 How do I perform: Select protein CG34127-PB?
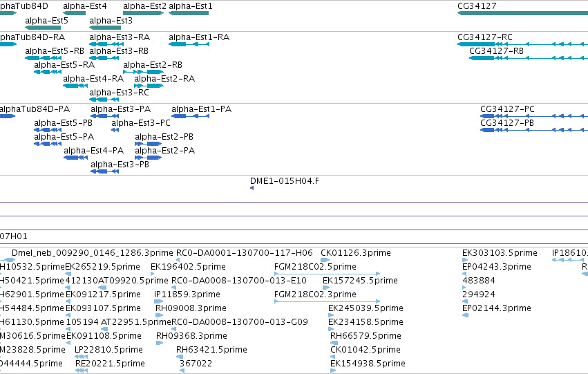point(534,130)
